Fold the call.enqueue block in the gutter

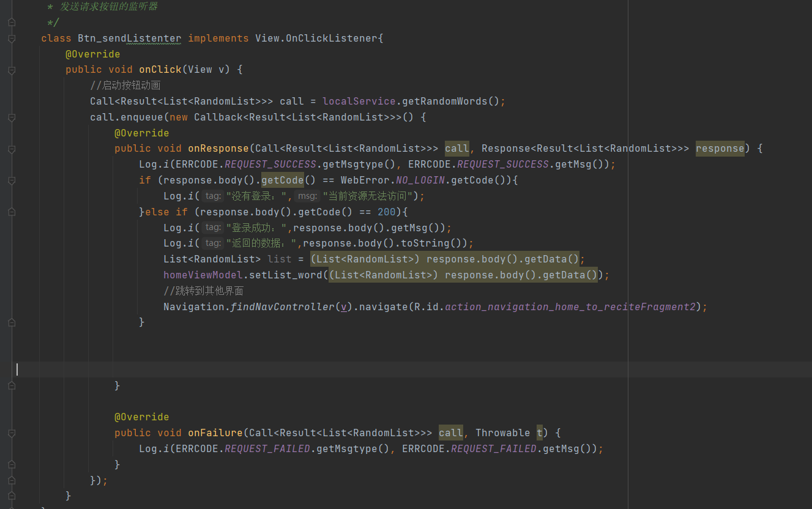12,117
